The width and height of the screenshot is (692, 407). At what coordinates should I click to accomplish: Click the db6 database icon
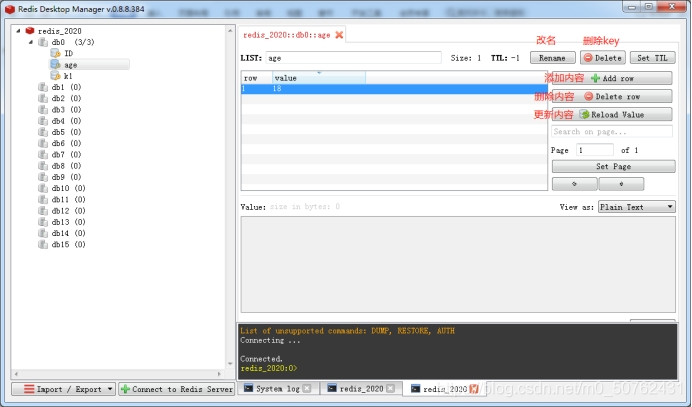pos(43,143)
